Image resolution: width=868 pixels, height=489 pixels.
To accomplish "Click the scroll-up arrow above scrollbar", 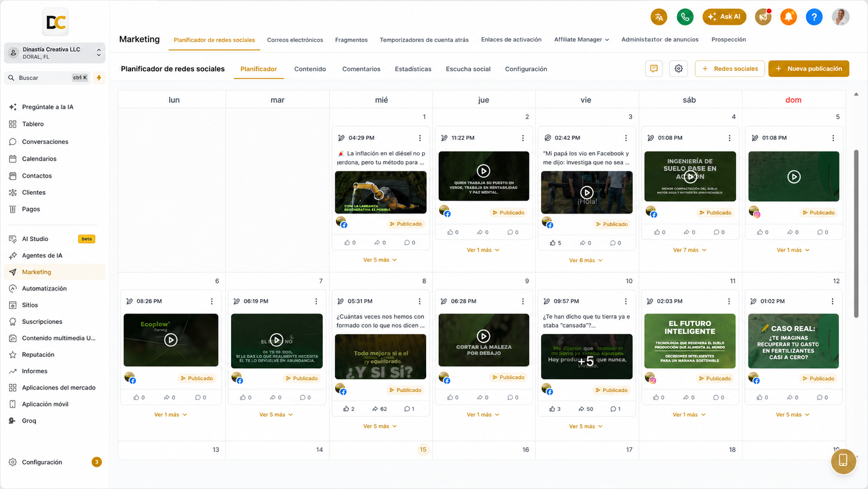I will click(856, 94).
